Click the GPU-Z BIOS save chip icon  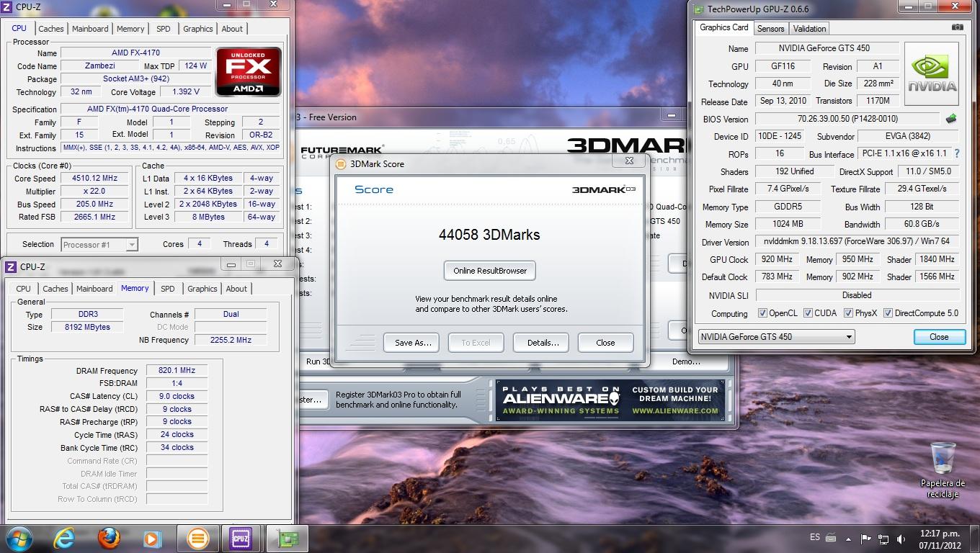(x=951, y=119)
